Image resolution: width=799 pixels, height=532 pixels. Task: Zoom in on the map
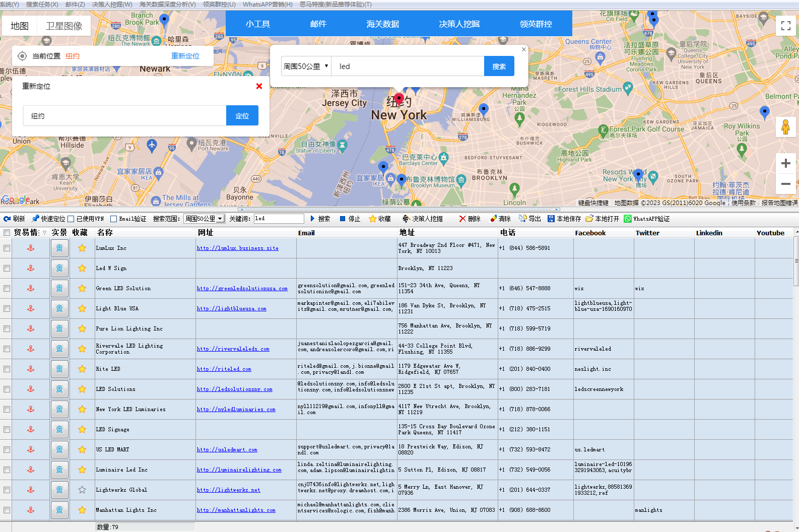(785, 163)
